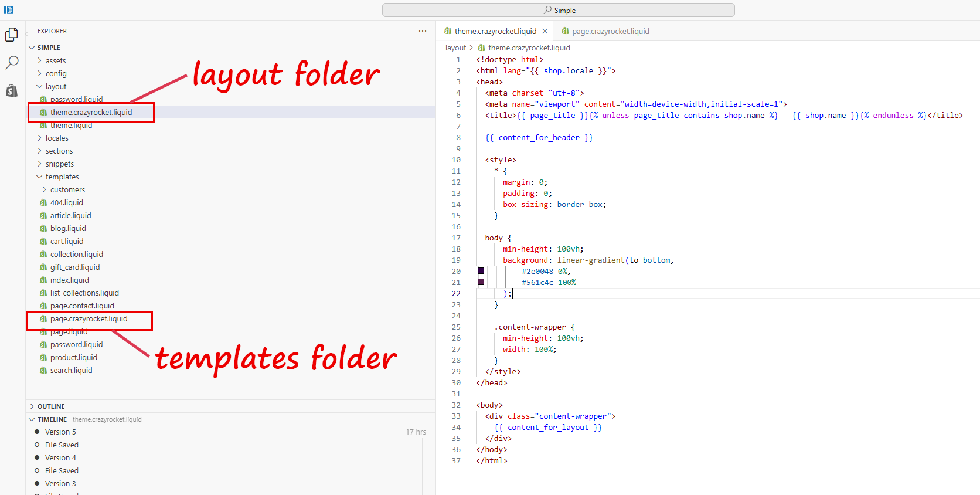The height and width of the screenshot is (495, 980).
Task: Click the file icon beside cart.liquid
Action: point(43,242)
